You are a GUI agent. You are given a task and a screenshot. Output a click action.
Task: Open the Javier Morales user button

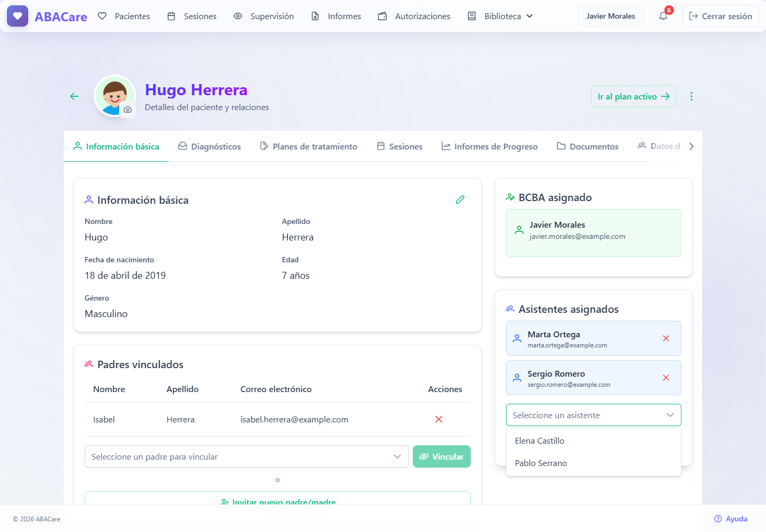pos(611,16)
